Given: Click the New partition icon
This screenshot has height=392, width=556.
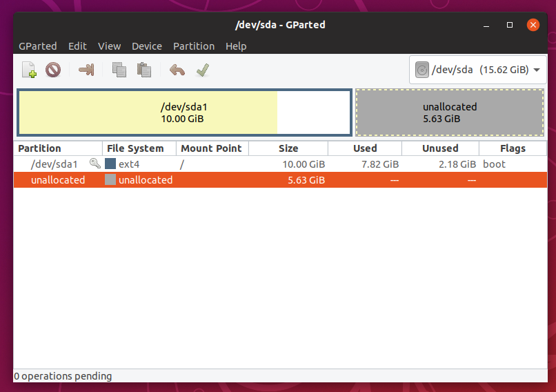Looking at the screenshot, I should click(29, 70).
